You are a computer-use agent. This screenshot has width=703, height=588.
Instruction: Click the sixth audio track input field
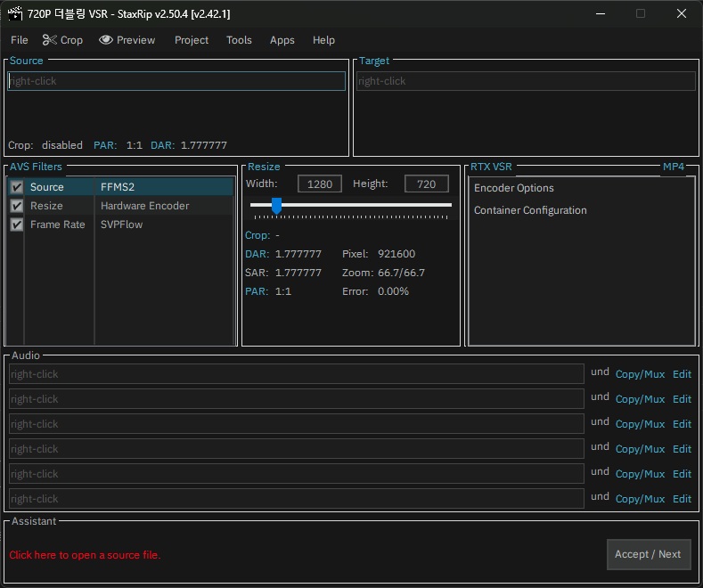(297, 499)
